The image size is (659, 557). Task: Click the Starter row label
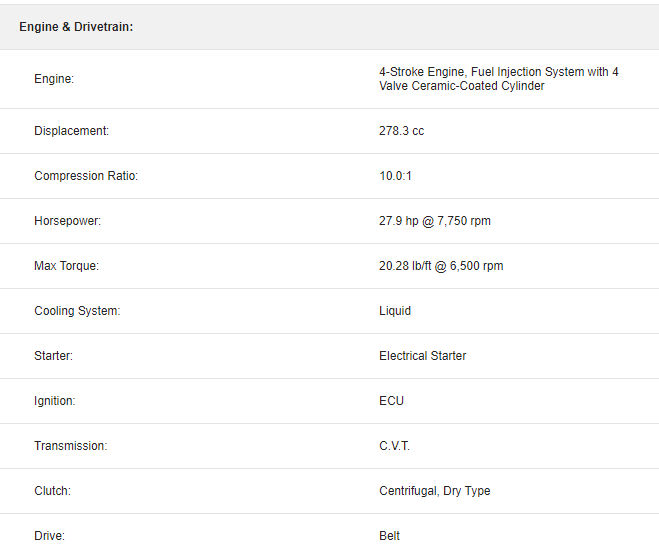[x=53, y=356]
